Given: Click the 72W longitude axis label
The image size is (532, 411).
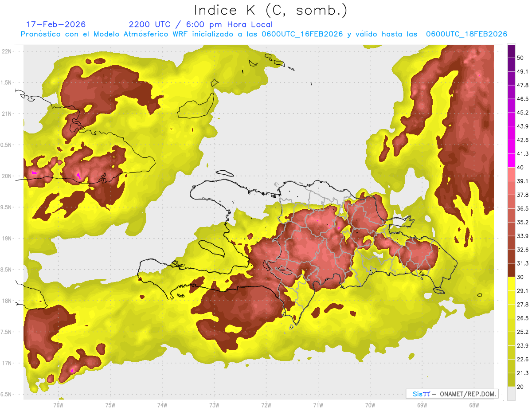Looking at the screenshot, I should [x=266, y=405].
